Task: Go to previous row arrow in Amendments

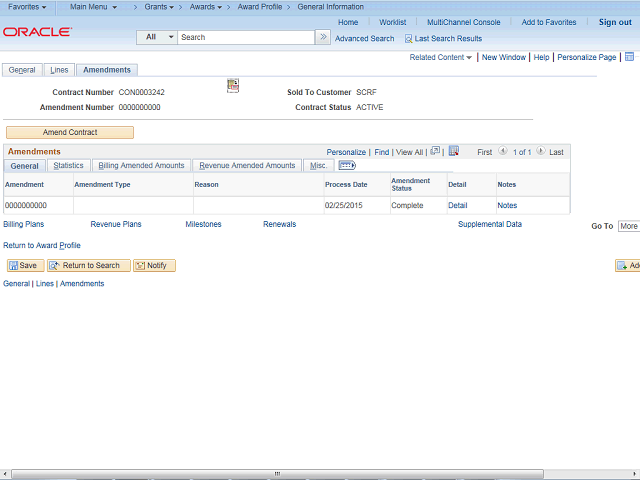Action: tap(502, 151)
